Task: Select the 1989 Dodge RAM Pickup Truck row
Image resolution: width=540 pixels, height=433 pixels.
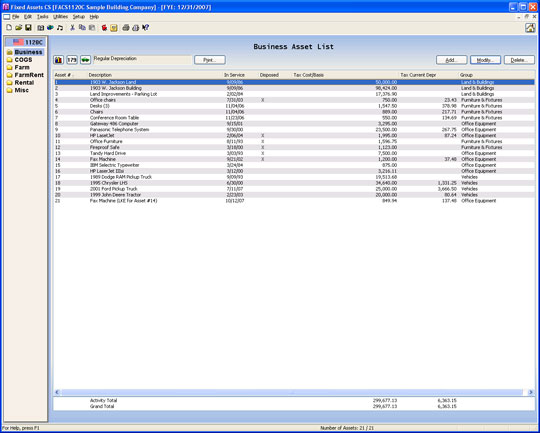Action: [294, 177]
